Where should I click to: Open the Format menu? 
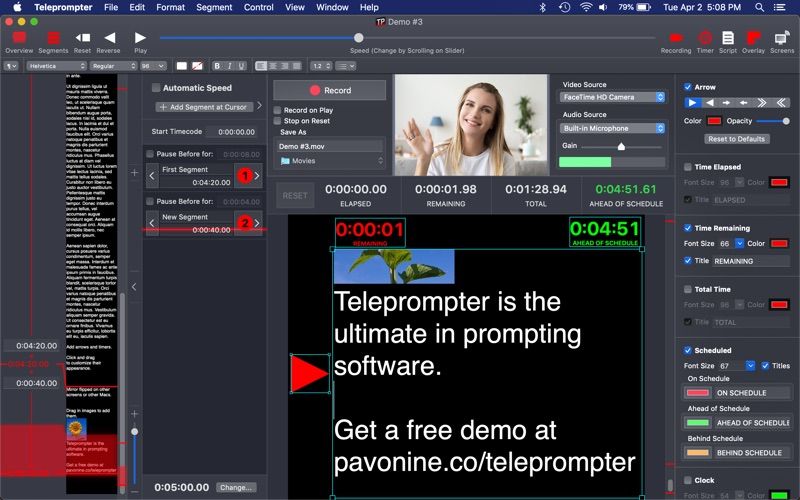[170, 7]
